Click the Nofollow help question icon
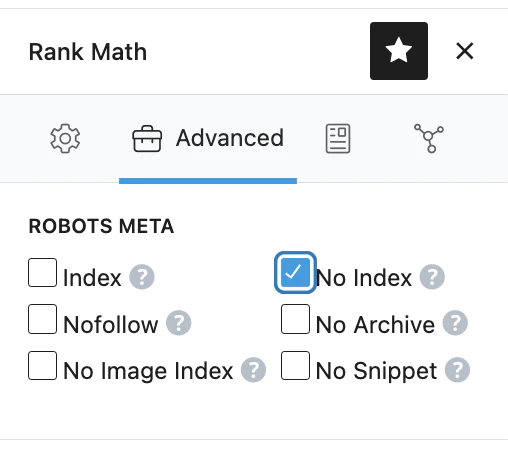 [x=179, y=323]
